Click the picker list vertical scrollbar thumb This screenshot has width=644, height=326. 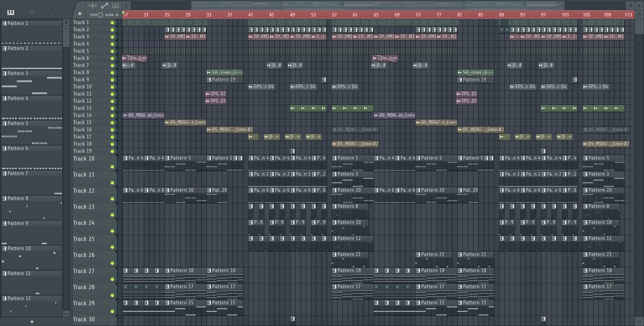pyautogui.click(x=66, y=40)
